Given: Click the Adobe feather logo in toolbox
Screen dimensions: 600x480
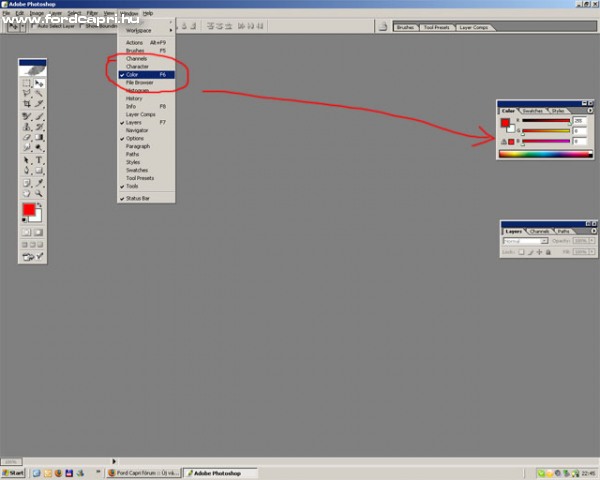Looking at the screenshot, I should tap(33, 71).
